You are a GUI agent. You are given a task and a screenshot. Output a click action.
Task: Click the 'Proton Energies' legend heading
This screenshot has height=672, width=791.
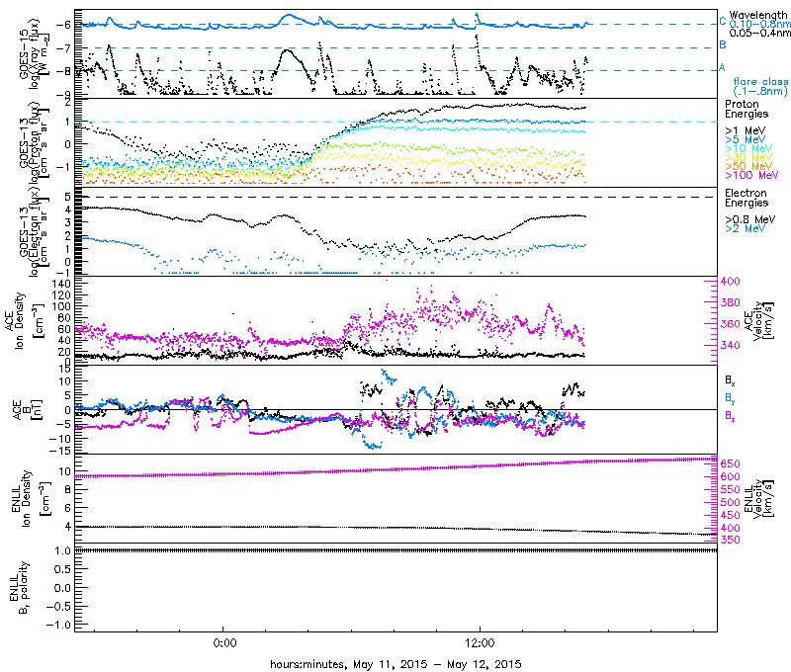747,109
